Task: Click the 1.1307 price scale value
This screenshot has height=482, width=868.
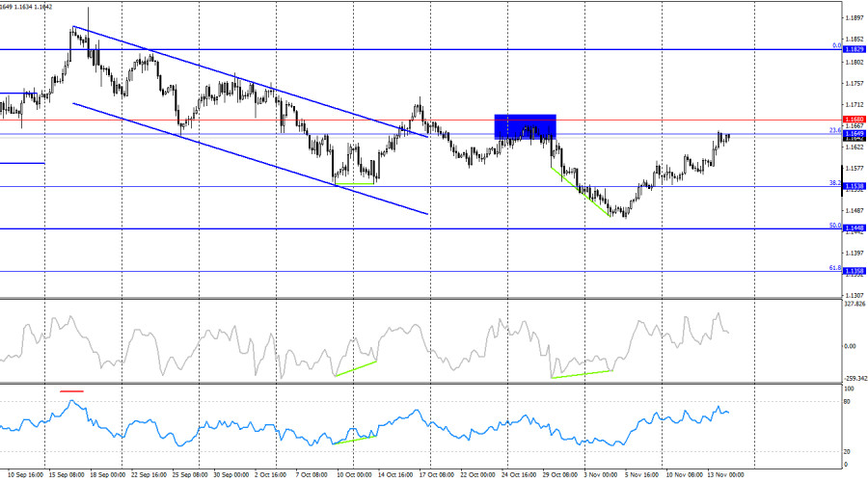Action: [x=854, y=296]
